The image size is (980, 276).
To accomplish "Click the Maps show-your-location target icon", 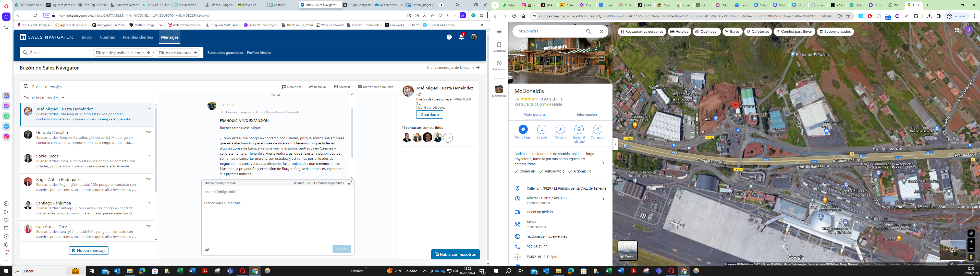I will pyautogui.click(x=971, y=233).
